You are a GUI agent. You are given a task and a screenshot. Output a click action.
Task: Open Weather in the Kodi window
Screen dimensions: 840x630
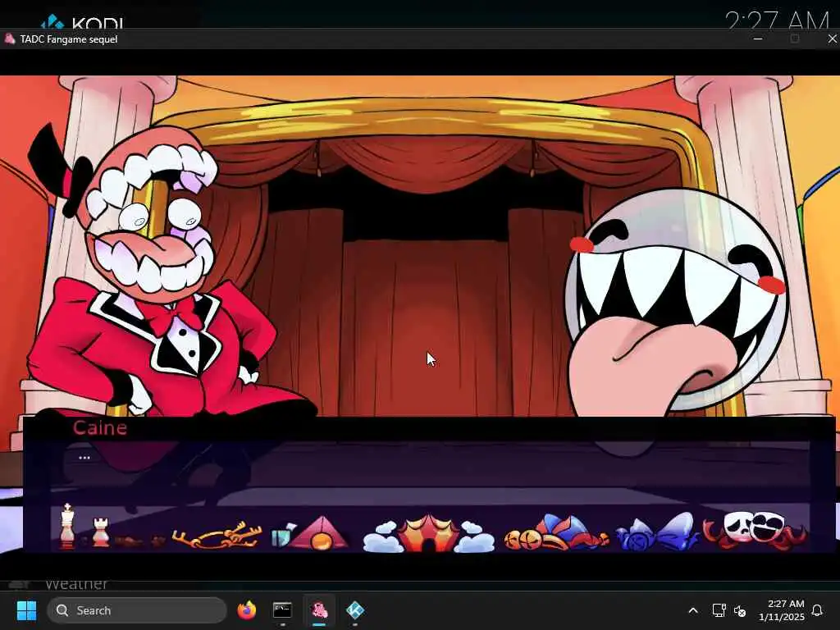pos(76,584)
